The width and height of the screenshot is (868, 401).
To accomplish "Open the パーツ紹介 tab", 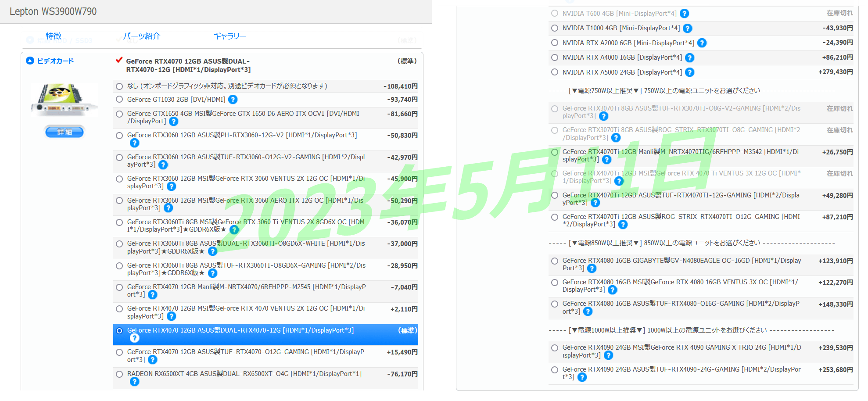I will click(142, 36).
